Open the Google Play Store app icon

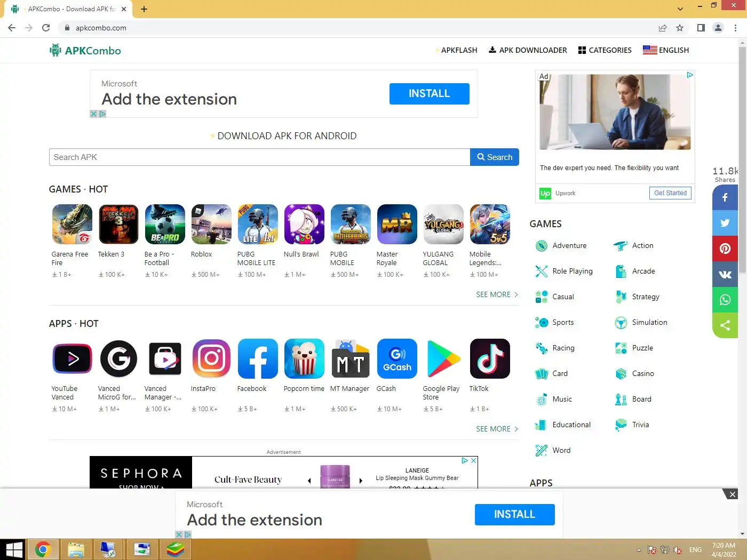click(443, 359)
